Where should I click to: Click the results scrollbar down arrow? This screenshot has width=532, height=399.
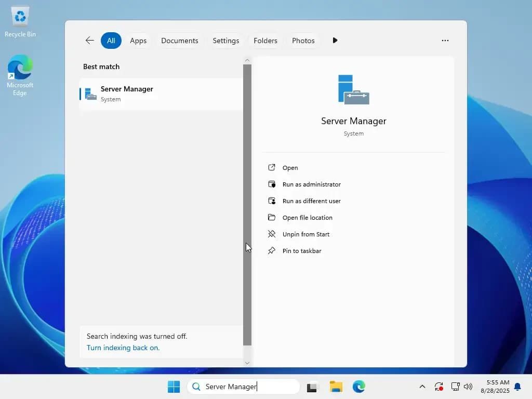(247, 363)
